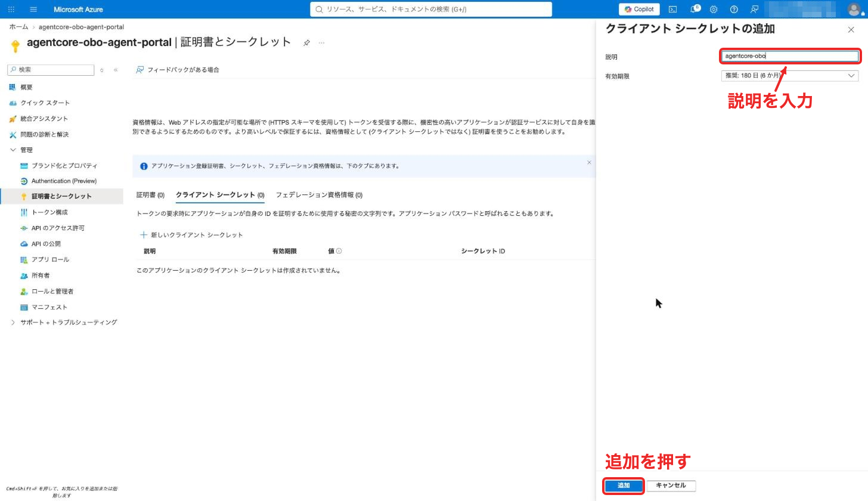Click the key icon beside the app title

[x=15, y=46]
